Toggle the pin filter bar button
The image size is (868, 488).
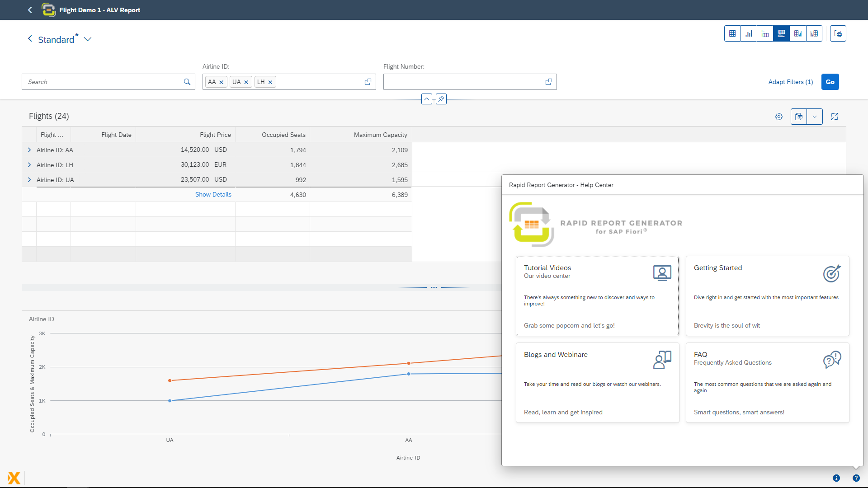(441, 99)
